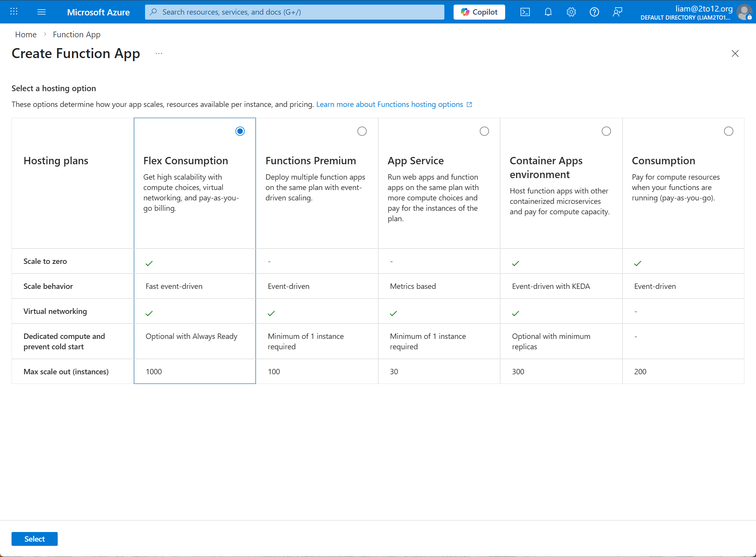Open the Help question mark icon
This screenshot has height=557, width=756.
[x=594, y=12]
